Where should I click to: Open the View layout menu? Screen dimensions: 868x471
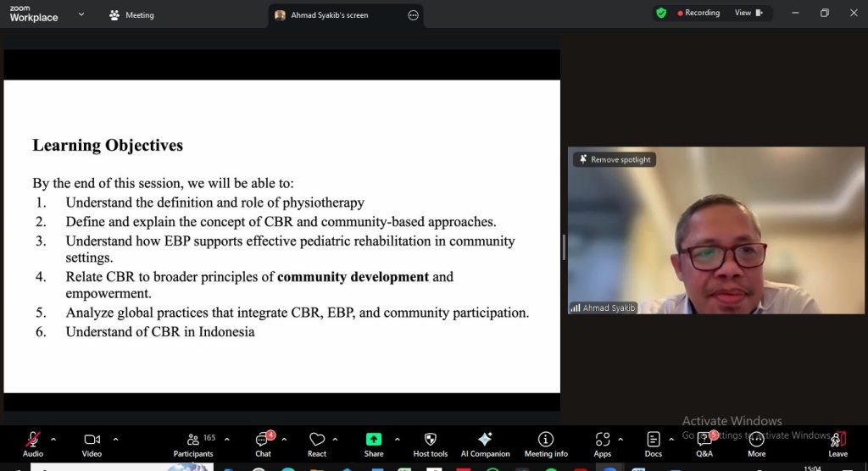tap(748, 13)
